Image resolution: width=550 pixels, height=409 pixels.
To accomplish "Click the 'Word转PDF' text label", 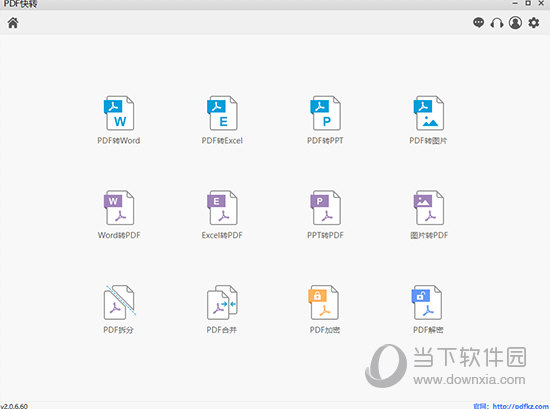I will click(x=119, y=235).
